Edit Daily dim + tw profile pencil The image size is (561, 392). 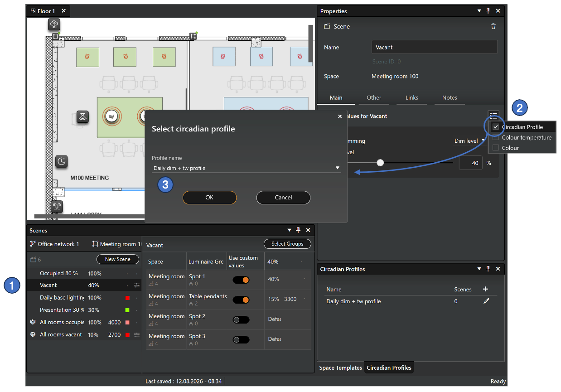[486, 301]
